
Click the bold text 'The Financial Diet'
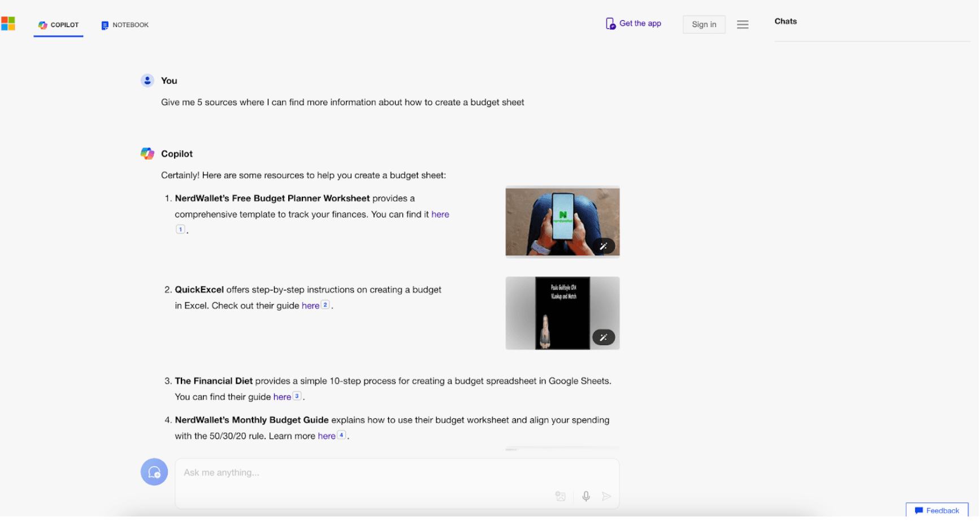point(214,381)
